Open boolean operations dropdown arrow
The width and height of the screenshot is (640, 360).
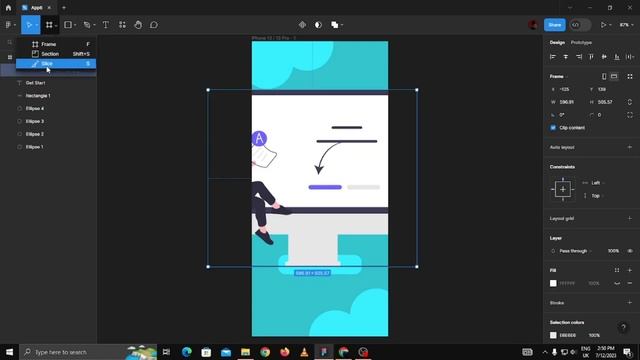[342, 25]
